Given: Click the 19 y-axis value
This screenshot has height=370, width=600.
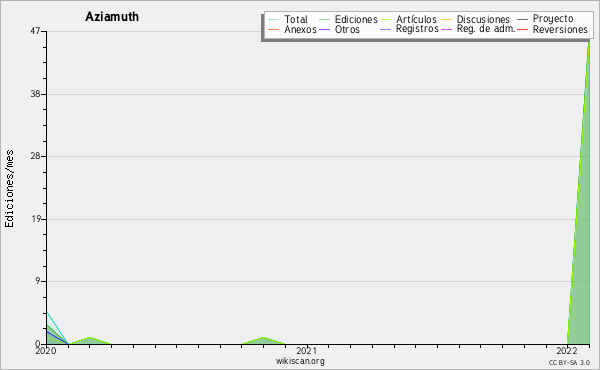Looking at the screenshot, I should (x=35, y=219).
